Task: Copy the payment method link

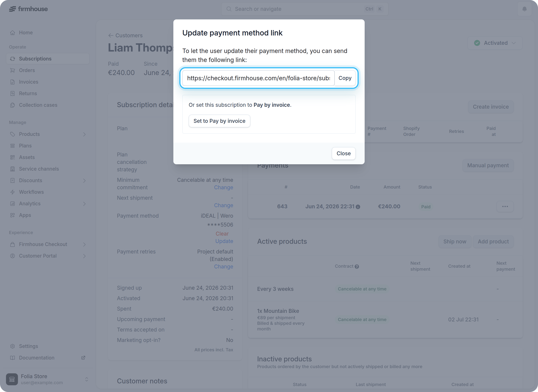Action: pos(345,78)
